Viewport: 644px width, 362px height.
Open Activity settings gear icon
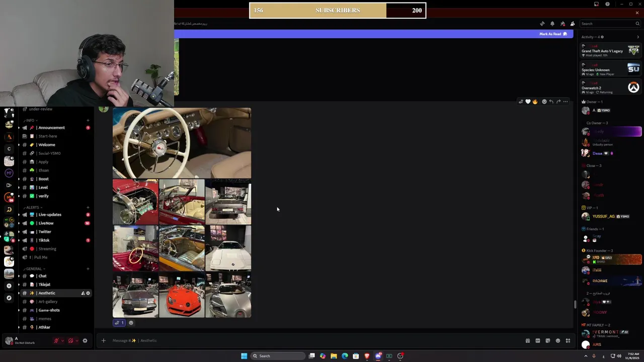(x=602, y=37)
